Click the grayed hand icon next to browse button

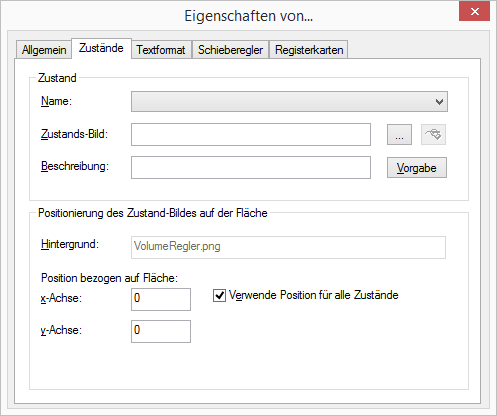point(433,135)
